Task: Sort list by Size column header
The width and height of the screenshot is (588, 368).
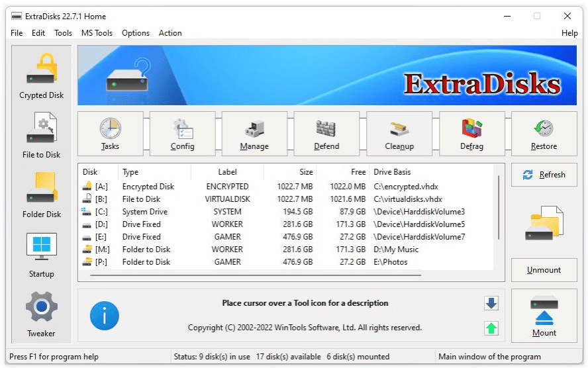Action: click(306, 172)
